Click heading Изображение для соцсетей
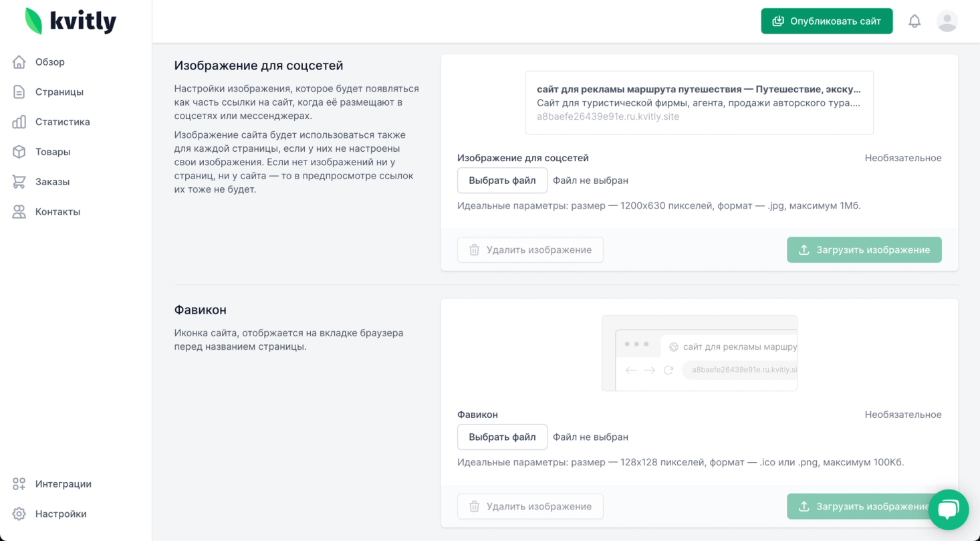Viewport: 980px width, 541px height. [x=259, y=66]
